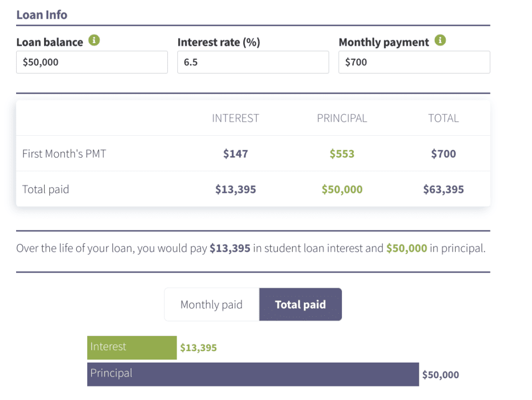
Task: Click the INTEREST column header
Action: (235, 118)
